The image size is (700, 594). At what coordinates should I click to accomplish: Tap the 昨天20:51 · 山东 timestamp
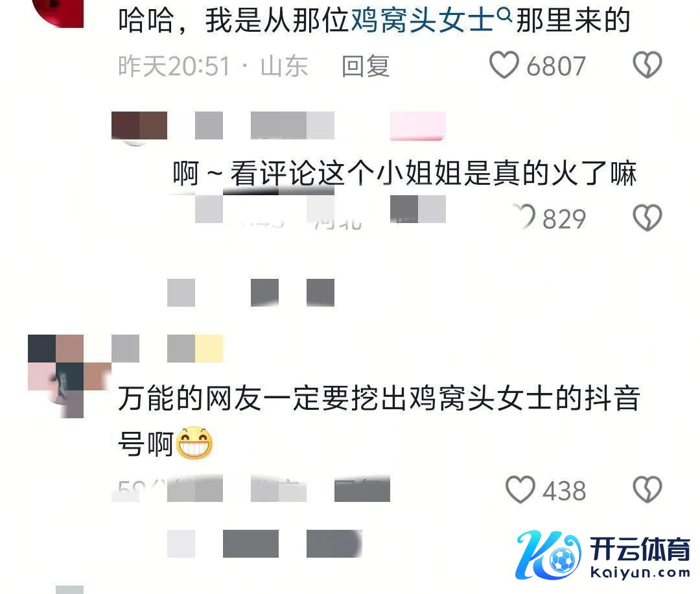[x=213, y=66]
